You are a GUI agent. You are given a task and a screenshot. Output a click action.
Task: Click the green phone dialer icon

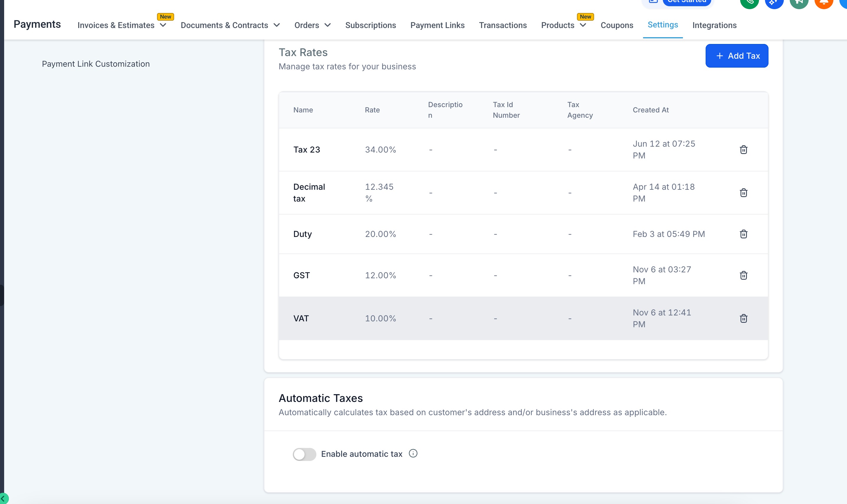(x=749, y=3)
